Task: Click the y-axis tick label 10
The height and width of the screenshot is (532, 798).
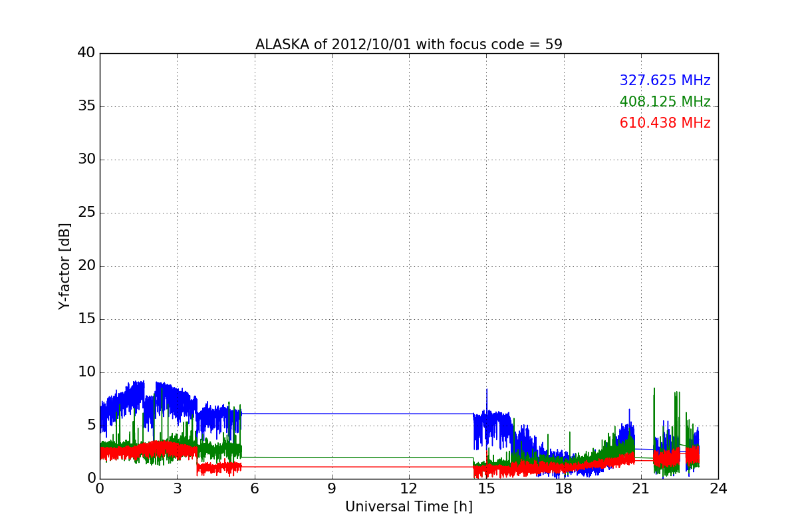Action: click(86, 372)
